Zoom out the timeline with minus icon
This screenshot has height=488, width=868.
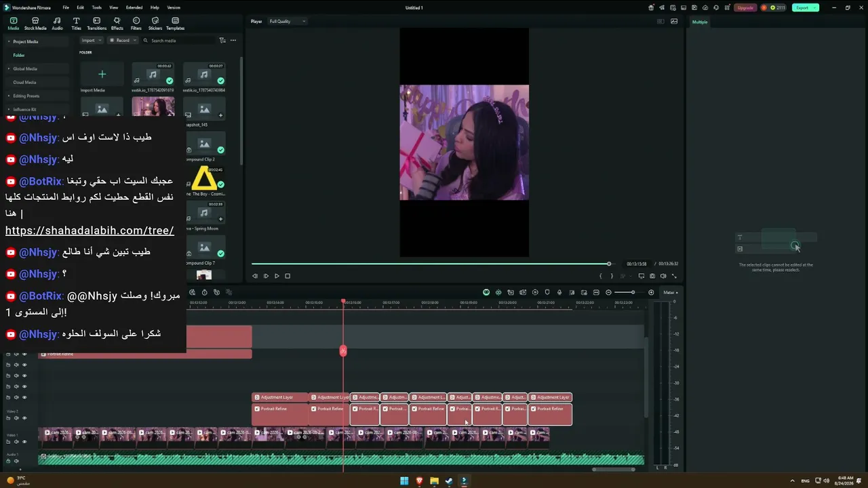pos(608,292)
